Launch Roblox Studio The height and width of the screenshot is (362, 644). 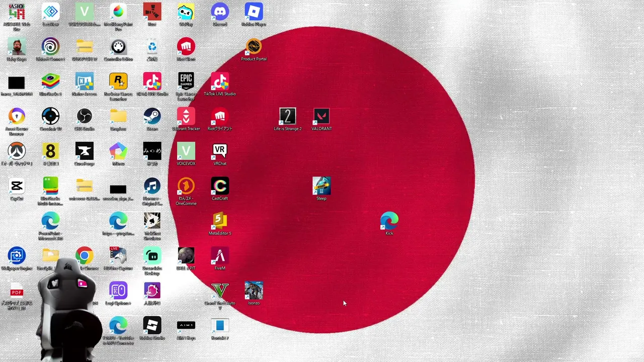click(152, 325)
